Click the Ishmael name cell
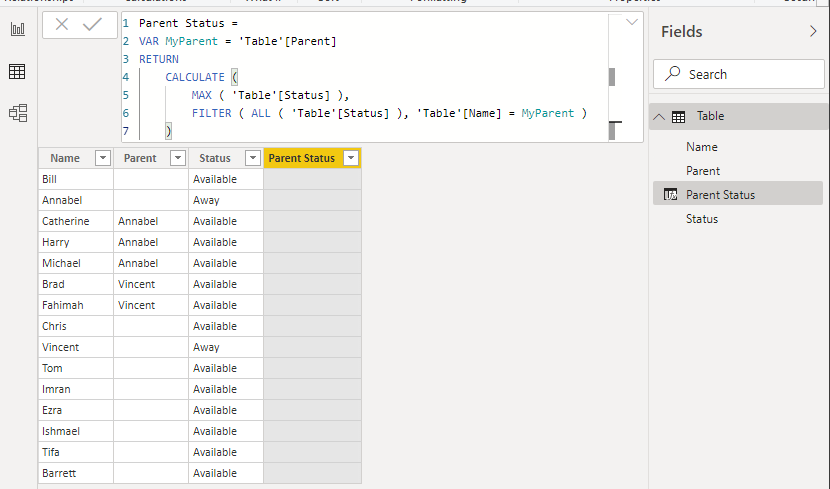This screenshot has width=830, height=489. pos(76,431)
